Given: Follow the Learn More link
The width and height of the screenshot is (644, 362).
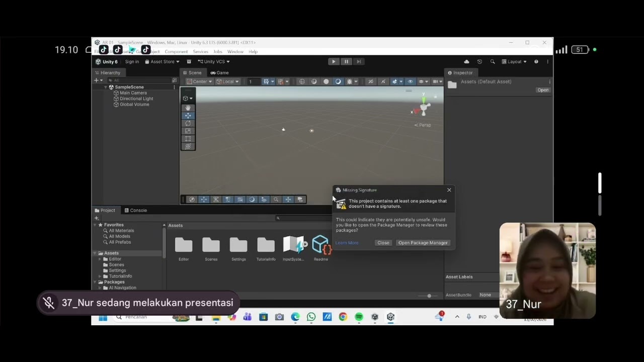Looking at the screenshot, I should 347,243.
